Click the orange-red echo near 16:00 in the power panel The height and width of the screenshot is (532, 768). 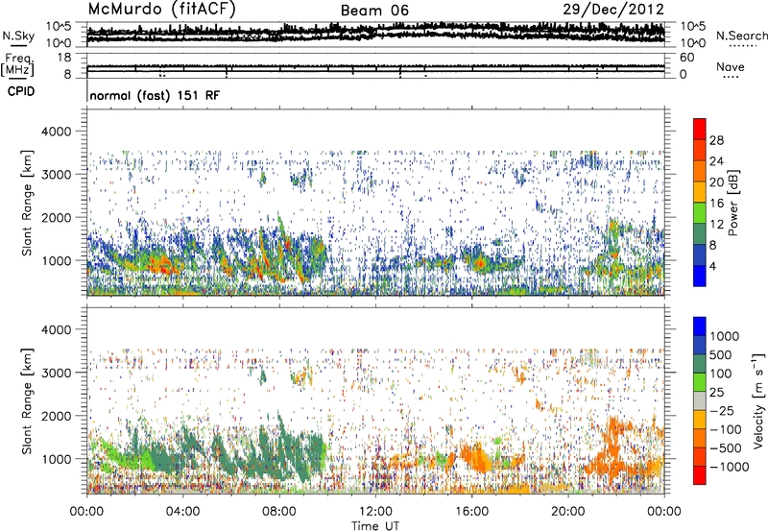pos(480,263)
